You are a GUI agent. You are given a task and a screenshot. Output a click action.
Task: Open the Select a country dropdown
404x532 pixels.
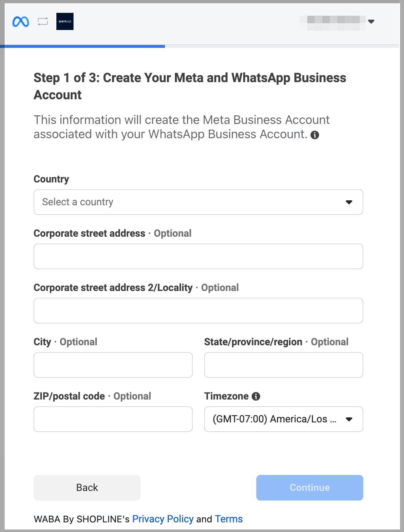point(198,202)
